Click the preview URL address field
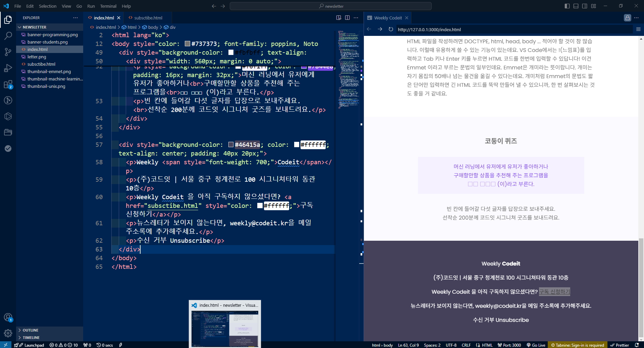Viewport: 644px width, 348px height. pyautogui.click(x=514, y=30)
